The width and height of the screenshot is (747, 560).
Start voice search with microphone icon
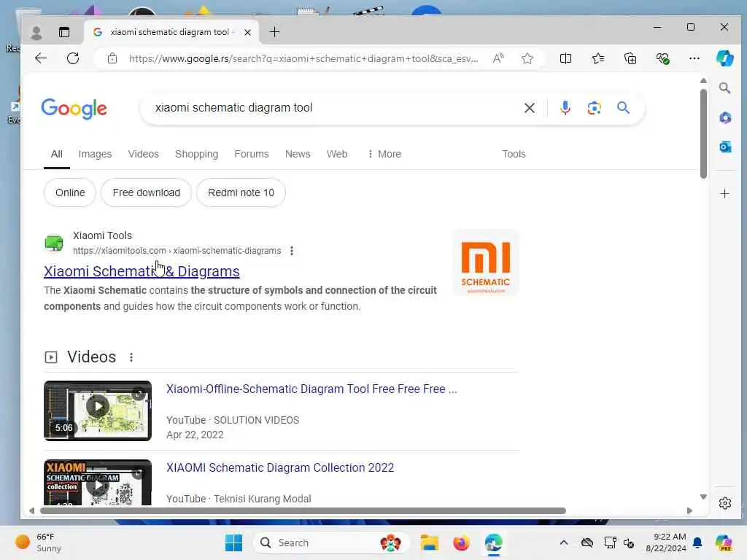pos(565,108)
